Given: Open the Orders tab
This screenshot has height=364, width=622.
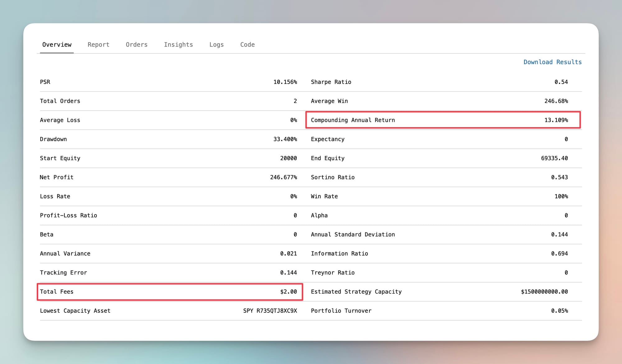Looking at the screenshot, I should pos(137,45).
